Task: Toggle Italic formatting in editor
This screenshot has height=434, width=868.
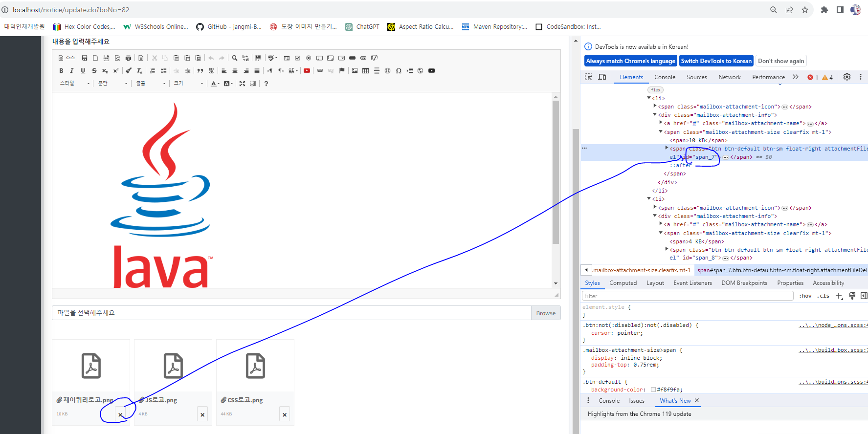Action: point(72,71)
